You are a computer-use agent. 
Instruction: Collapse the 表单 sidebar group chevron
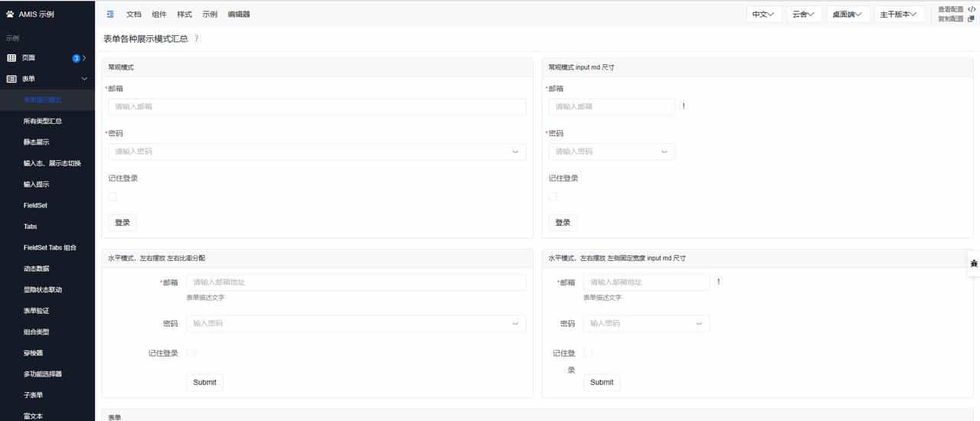click(84, 79)
